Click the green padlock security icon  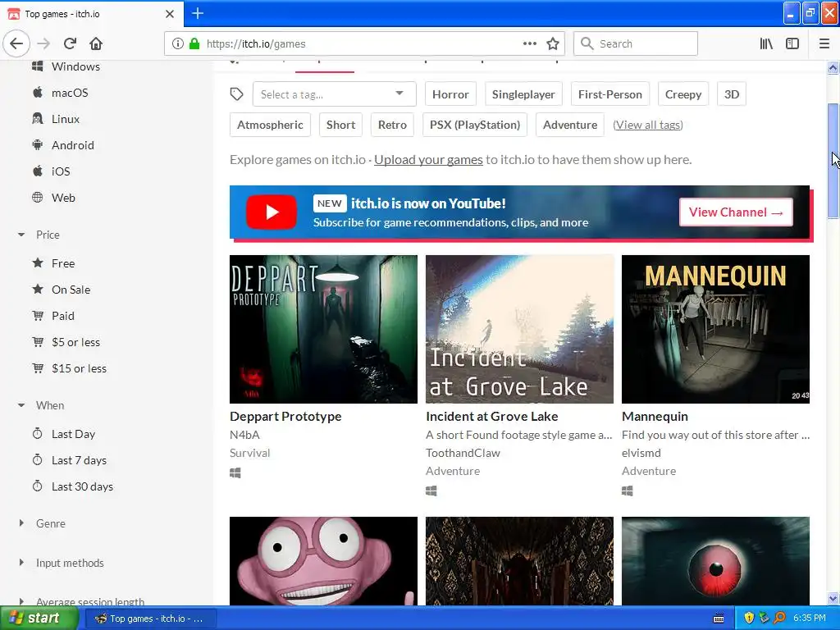pos(194,43)
